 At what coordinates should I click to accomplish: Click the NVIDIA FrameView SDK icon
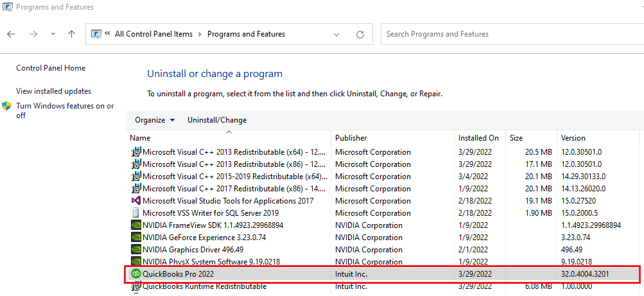pyautogui.click(x=135, y=225)
